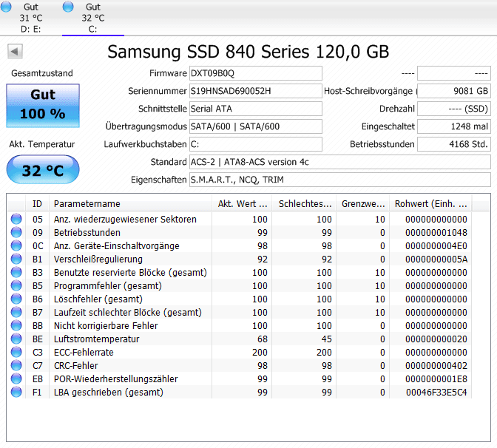Select 'Anz. Geräte-Einschaltvorgänge' parameter
Viewport: 497px width, 448px height.
tap(117, 246)
